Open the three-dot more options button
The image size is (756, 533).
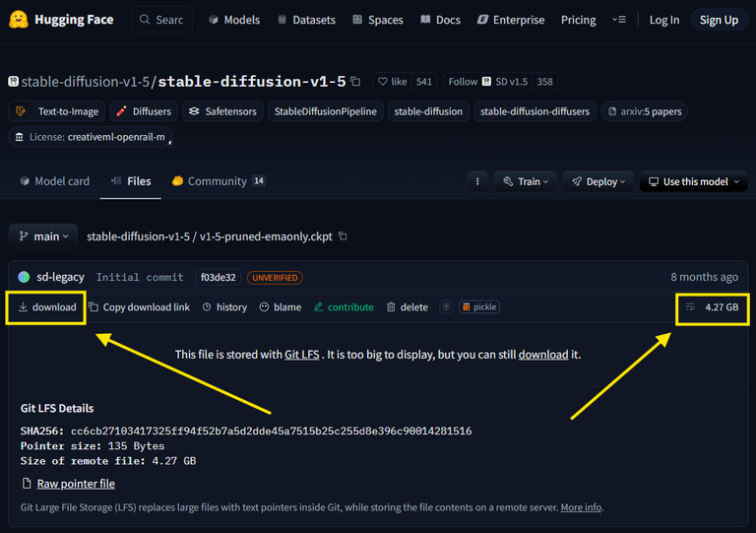(x=477, y=182)
